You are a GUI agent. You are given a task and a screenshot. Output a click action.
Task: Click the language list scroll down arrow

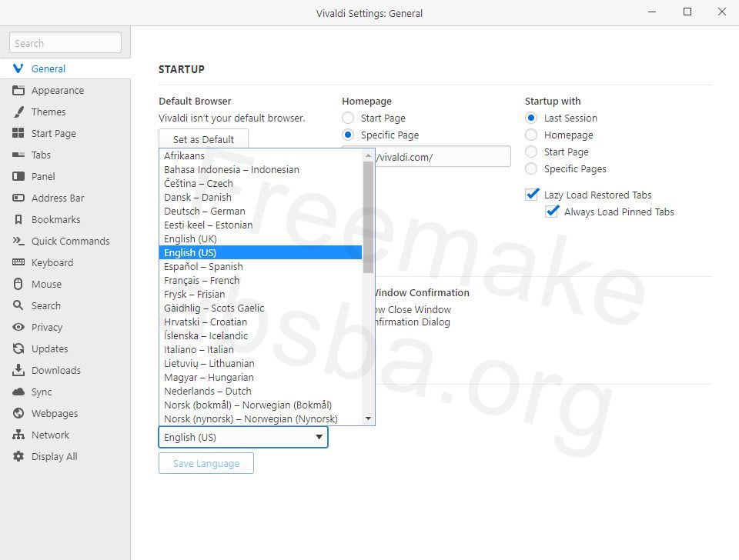pyautogui.click(x=368, y=418)
